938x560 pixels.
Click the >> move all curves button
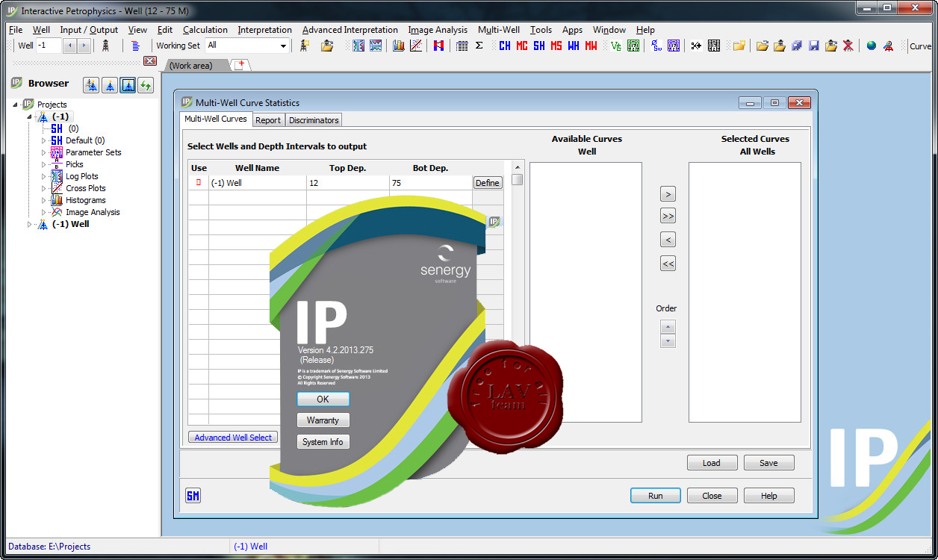[x=668, y=216]
